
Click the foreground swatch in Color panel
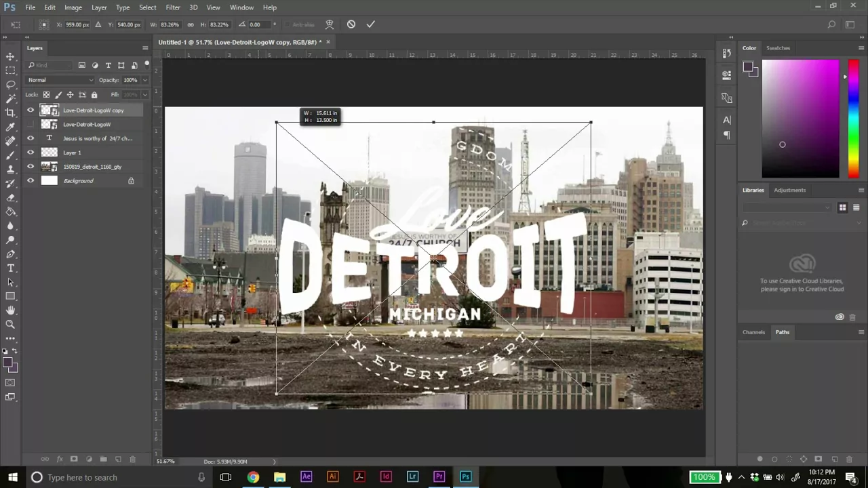[747, 66]
